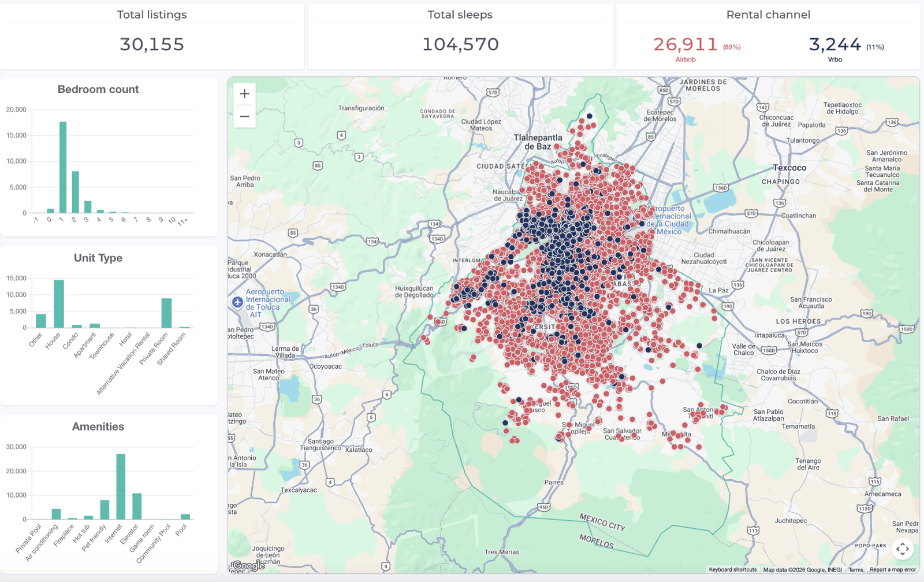Screen dimensions: 924x582
Task: Click the Internet bar in Amenities chart
Action: (121, 487)
